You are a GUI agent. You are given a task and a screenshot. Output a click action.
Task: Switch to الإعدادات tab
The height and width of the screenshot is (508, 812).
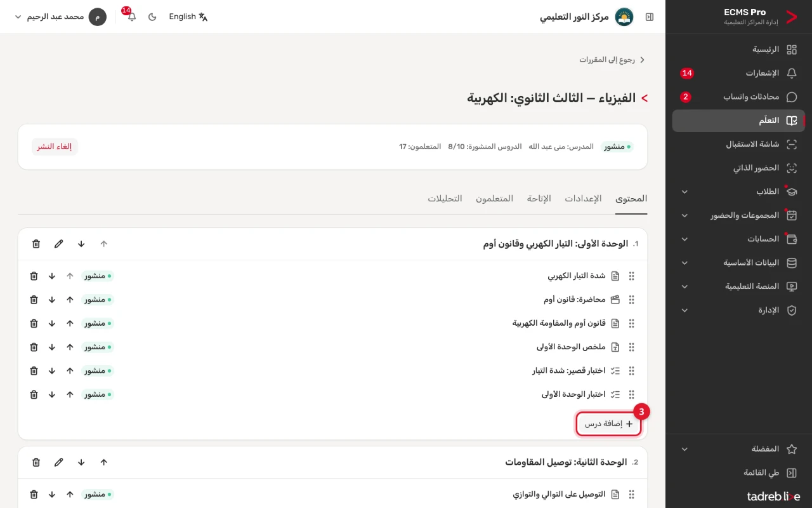[x=583, y=199]
